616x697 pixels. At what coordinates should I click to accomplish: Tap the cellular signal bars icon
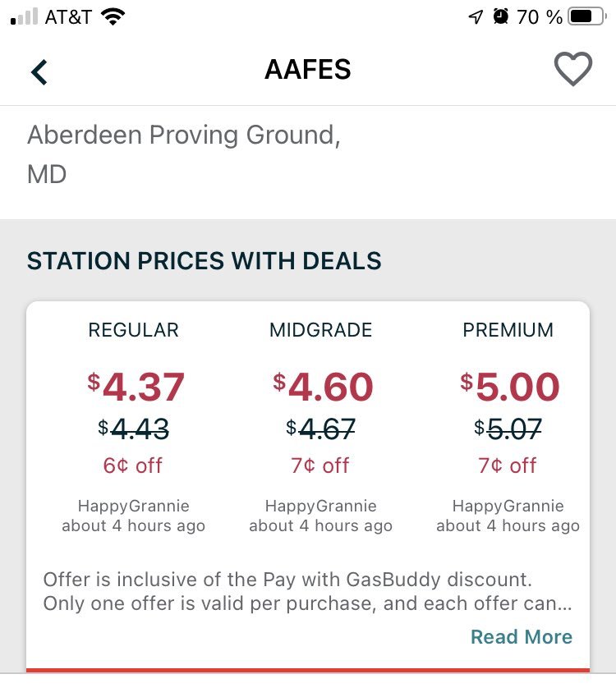point(24,17)
